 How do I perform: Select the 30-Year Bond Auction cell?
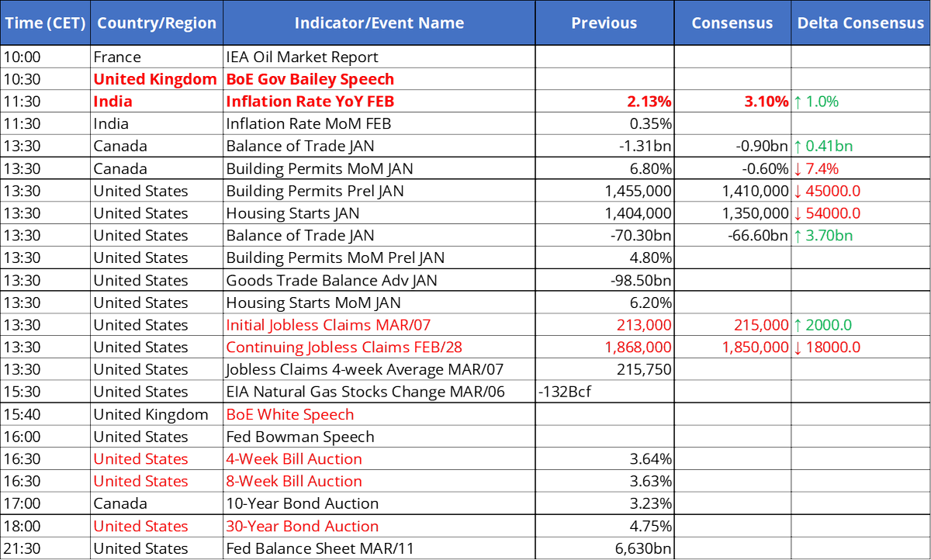[379, 526]
